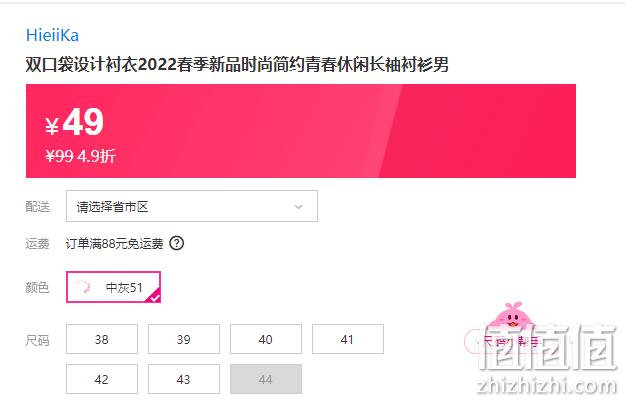Click the 尺码小帮手 size helper button

point(507,341)
